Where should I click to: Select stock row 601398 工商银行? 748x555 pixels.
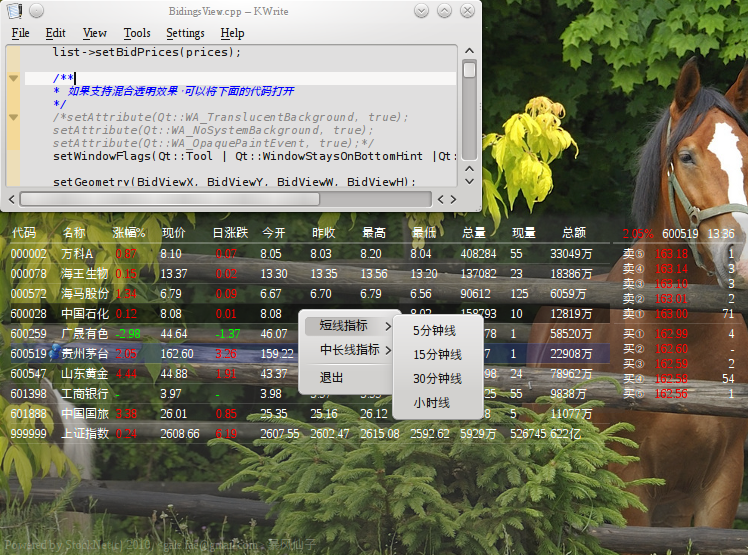[x=310, y=394]
